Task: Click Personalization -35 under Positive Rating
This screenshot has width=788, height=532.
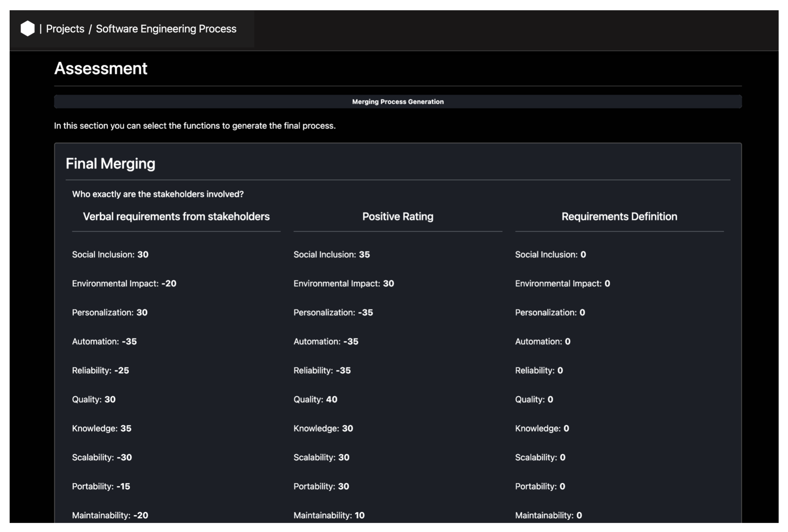Action: (x=333, y=313)
